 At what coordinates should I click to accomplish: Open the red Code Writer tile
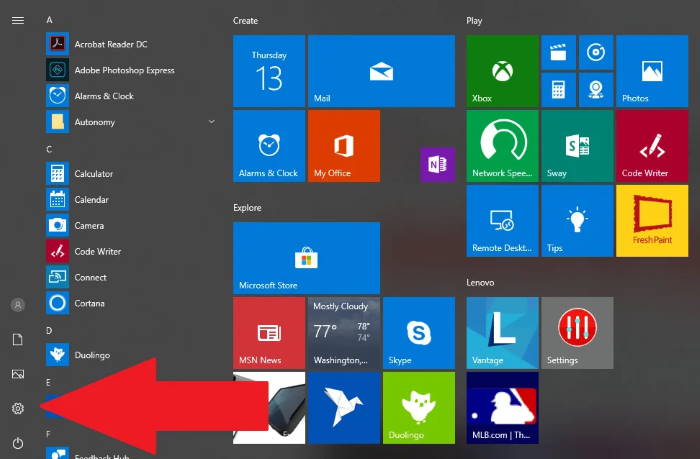click(x=652, y=146)
